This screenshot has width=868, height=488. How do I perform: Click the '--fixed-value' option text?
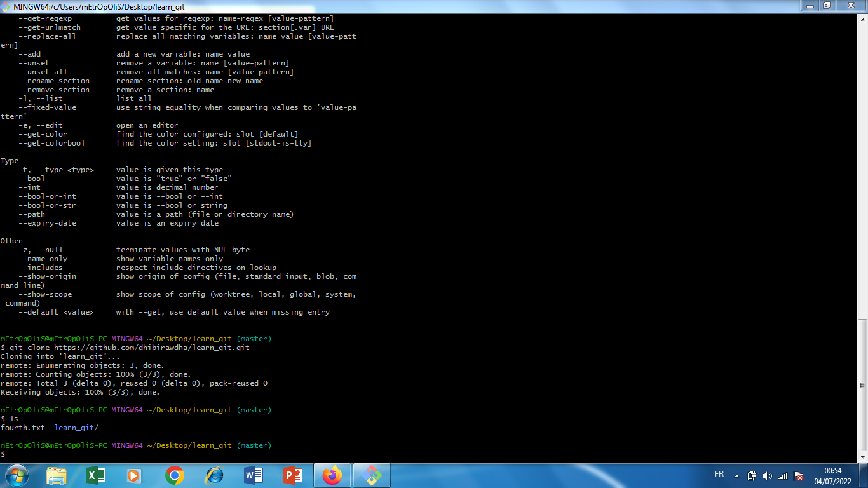pyautogui.click(x=48, y=107)
